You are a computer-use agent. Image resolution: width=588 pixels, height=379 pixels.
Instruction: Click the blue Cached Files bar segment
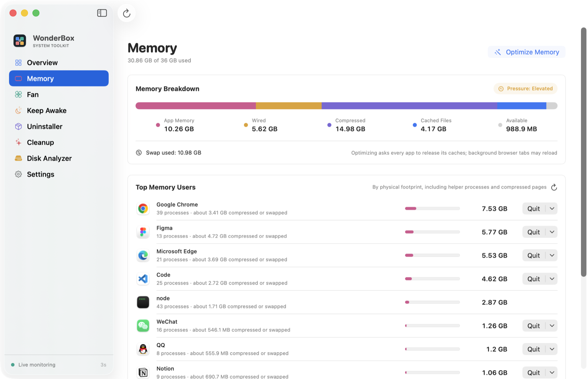pyautogui.click(x=522, y=106)
